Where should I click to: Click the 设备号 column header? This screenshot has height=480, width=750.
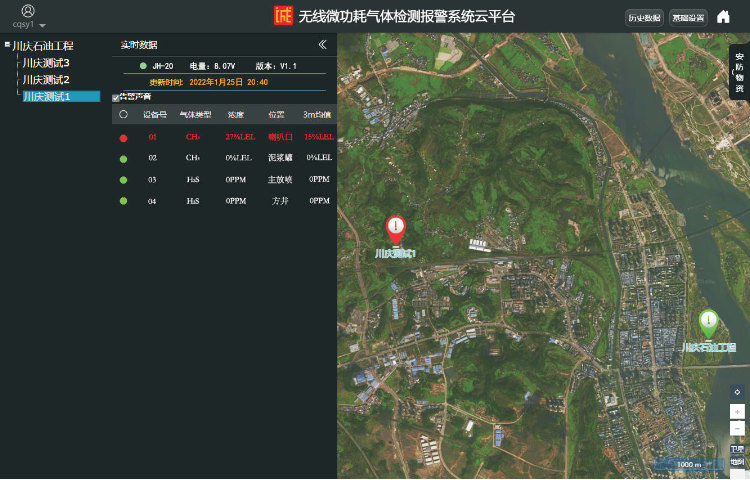point(155,115)
